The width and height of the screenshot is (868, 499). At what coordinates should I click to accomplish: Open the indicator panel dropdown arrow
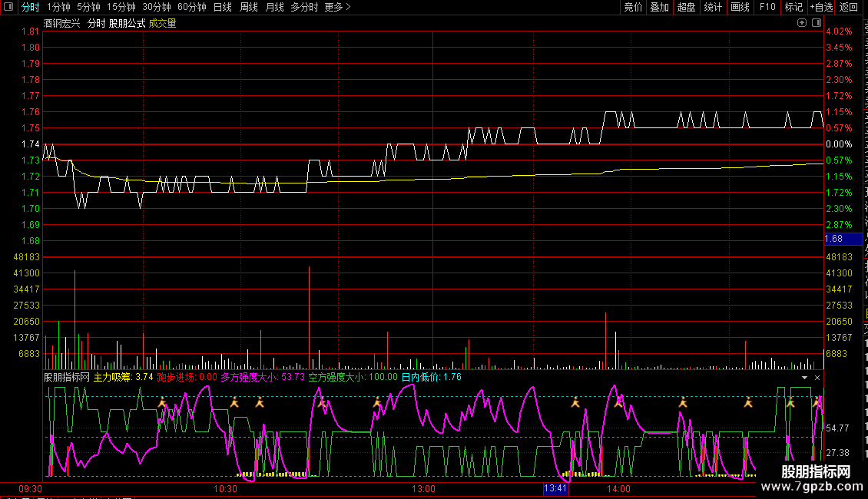[804, 378]
